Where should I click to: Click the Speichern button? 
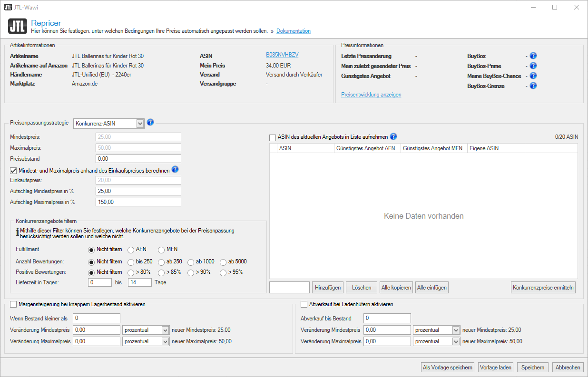tap(533, 367)
